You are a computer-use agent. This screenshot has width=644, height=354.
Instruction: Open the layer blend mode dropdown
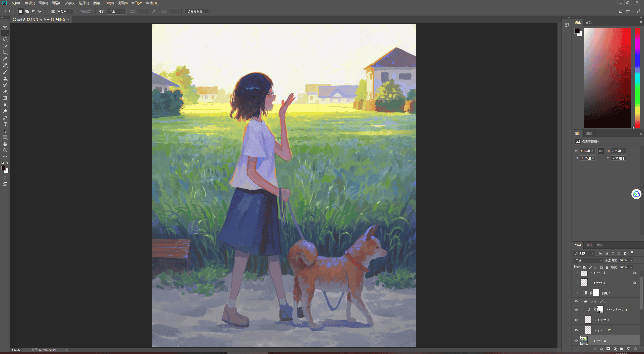[588, 260]
